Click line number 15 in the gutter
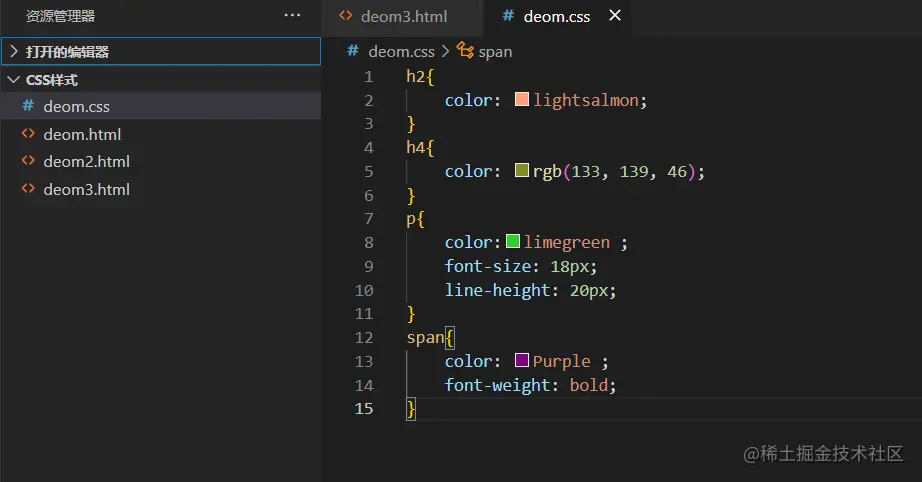Screen dimensions: 922x482 tap(364, 409)
